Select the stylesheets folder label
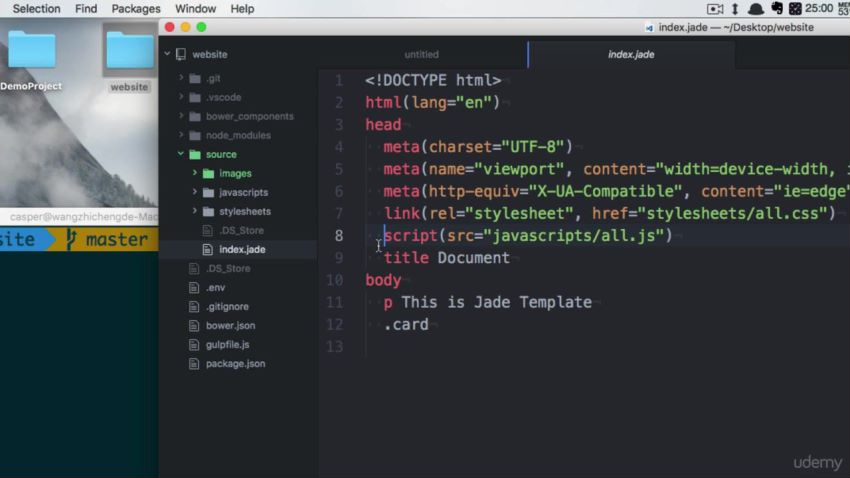This screenshot has width=850, height=478. tap(244, 211)
